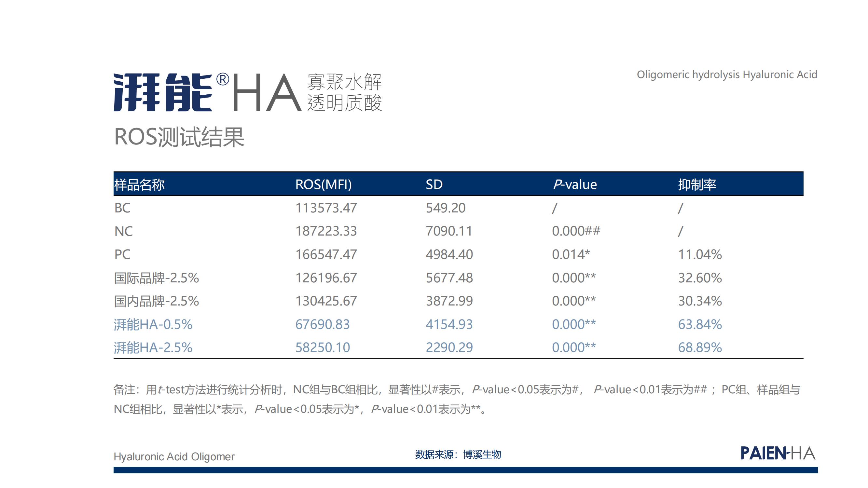Select the row label 国内品牌-2.5%
Viewport: 868px width, 488px height.
(x=156, y=301)
